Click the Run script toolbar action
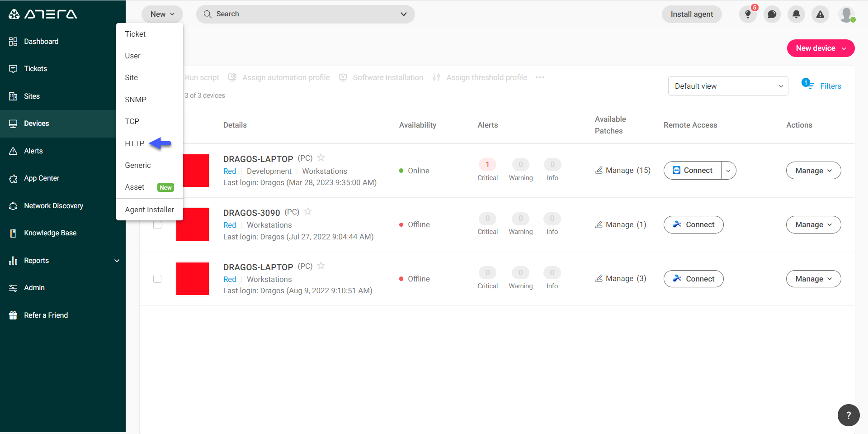Screen dimensions: 868x434 pos(202,77)
